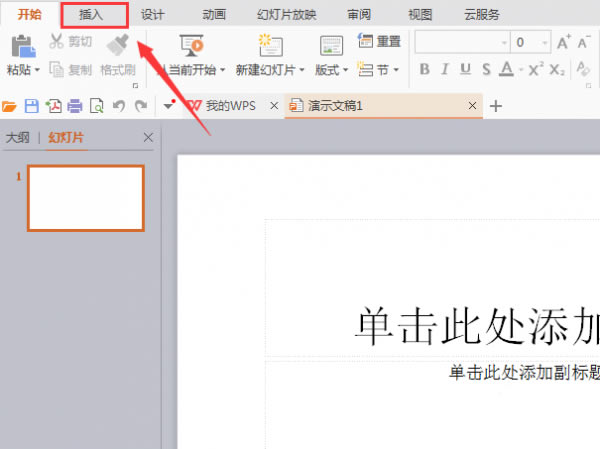Close the slide thumbnail pane
Image resolution: width=600 pixels, height=449 pixels.
click(148, 137)
